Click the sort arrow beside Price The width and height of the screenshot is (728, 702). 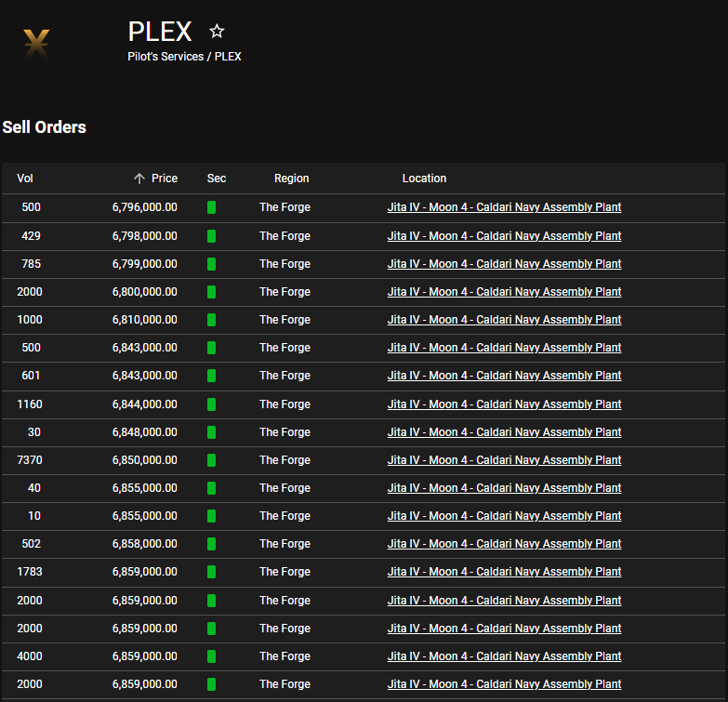[139, 179]
